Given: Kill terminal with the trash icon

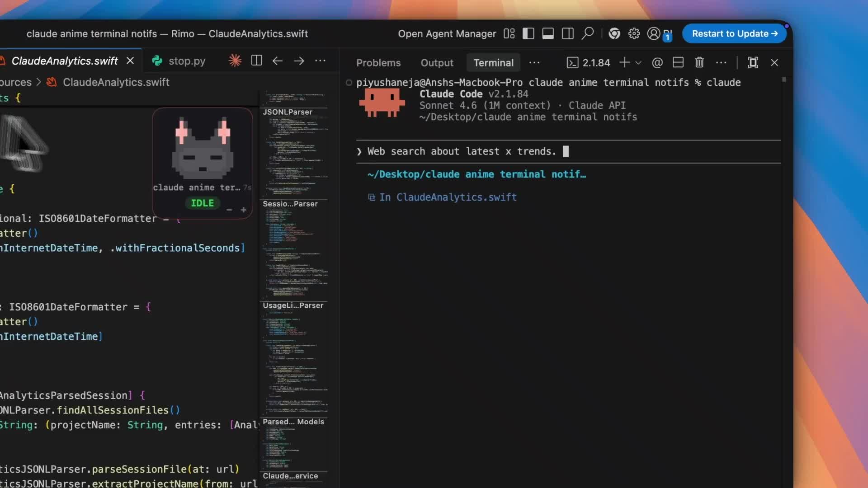Looking at the screenshot, I should 699,62.
